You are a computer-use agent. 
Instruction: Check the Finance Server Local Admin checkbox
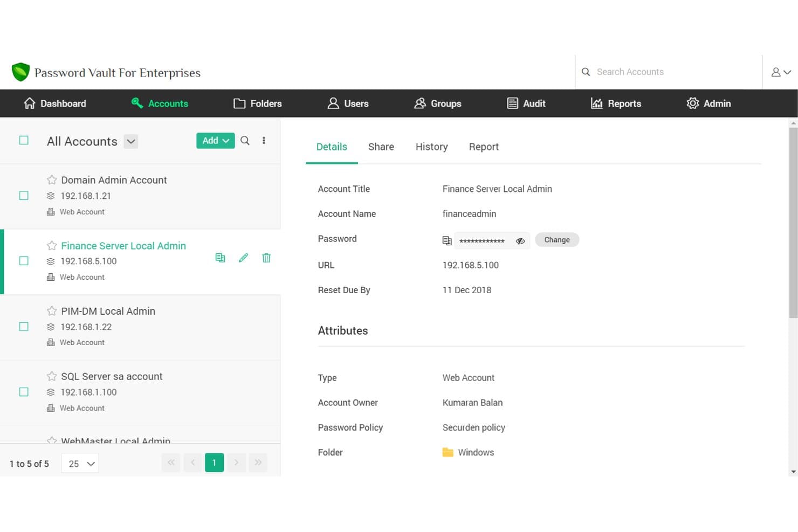24,260
